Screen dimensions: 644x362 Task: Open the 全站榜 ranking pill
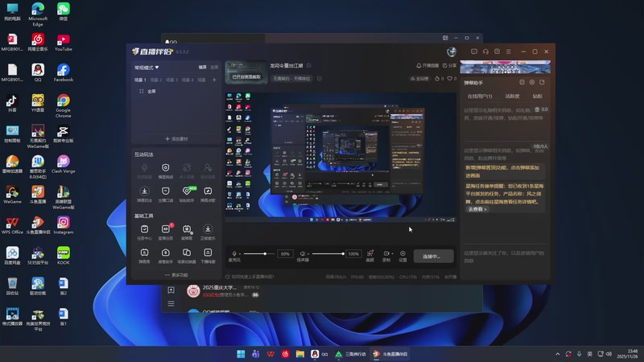click(x=419, y=78)
